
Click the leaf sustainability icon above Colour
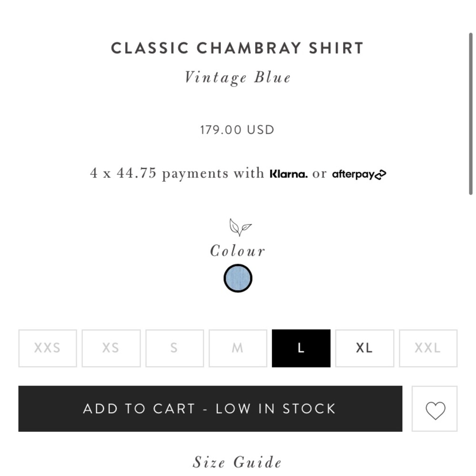[240, 227]
